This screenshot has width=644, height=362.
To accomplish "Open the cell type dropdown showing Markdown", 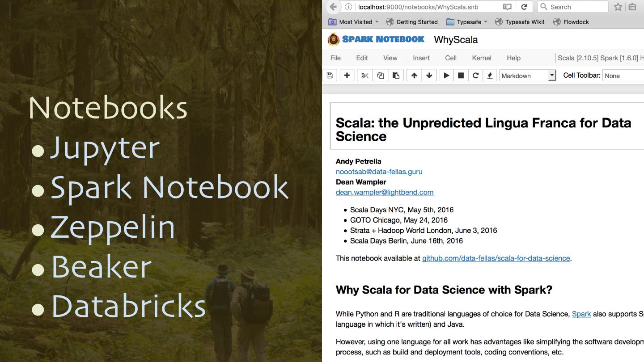I will pos(527,76).
